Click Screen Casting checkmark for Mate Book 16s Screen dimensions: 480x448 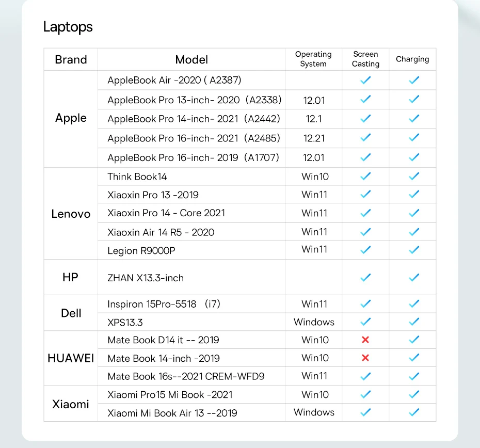(365, 376)
